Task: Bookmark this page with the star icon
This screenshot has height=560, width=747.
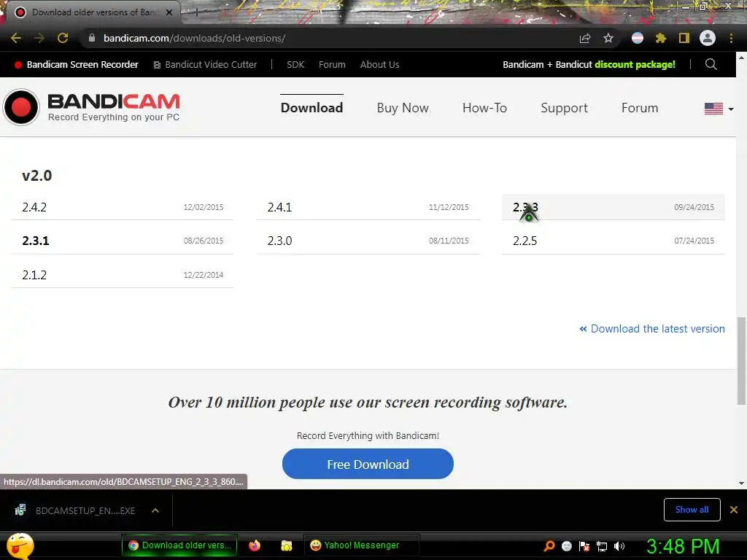Action: (x=608, y=38)
